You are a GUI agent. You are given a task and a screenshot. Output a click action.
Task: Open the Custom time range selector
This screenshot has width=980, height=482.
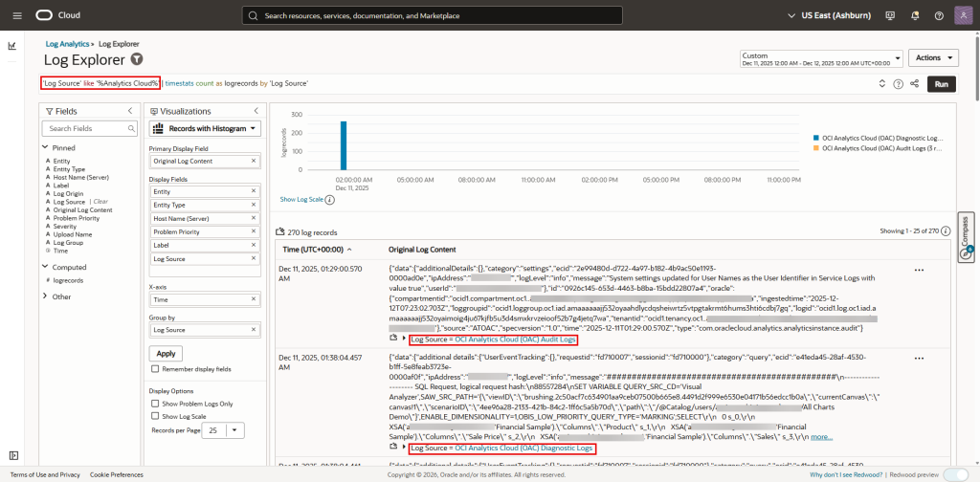[x=819, y=59]
